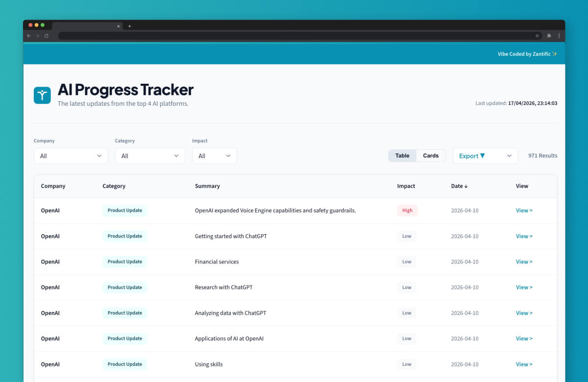Bookmark the page with the star icon

click(x=537, y=36)
